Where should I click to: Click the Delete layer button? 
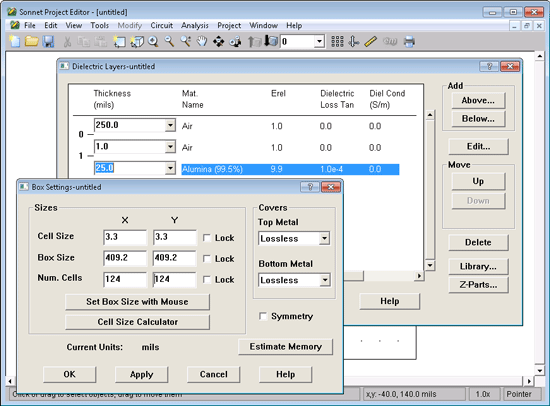pyautogui.click(x=478, y=242)
